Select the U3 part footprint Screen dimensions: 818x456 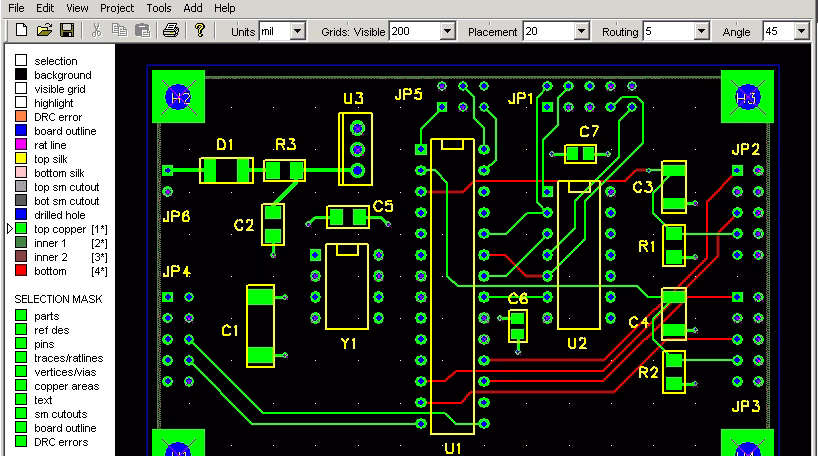coord(356,149)
